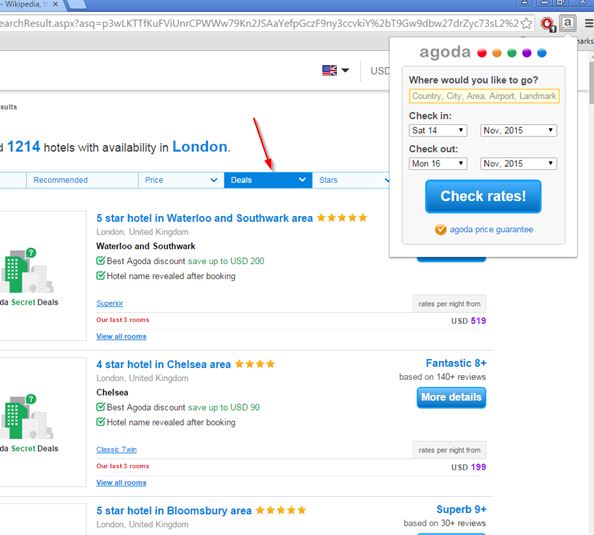Close the Wikipedia browser tab

(x=55, y=4)
